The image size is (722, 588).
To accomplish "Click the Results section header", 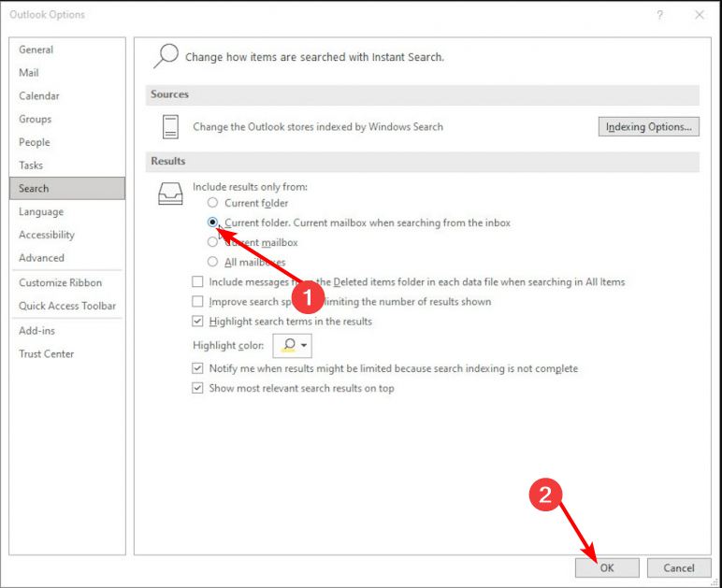I will click(x=423, y=162).
